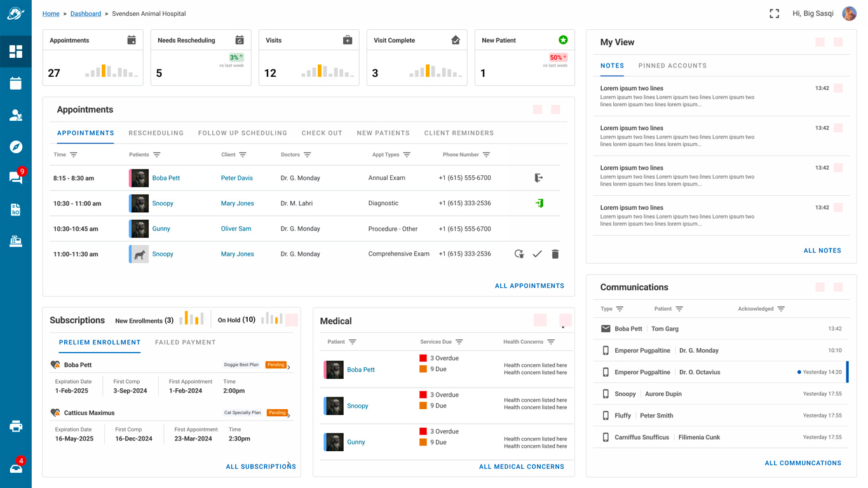The height and width of the screenshot is (488, 868).
Task: Open the calendar page from the sidebar
Action: point(16,83)
